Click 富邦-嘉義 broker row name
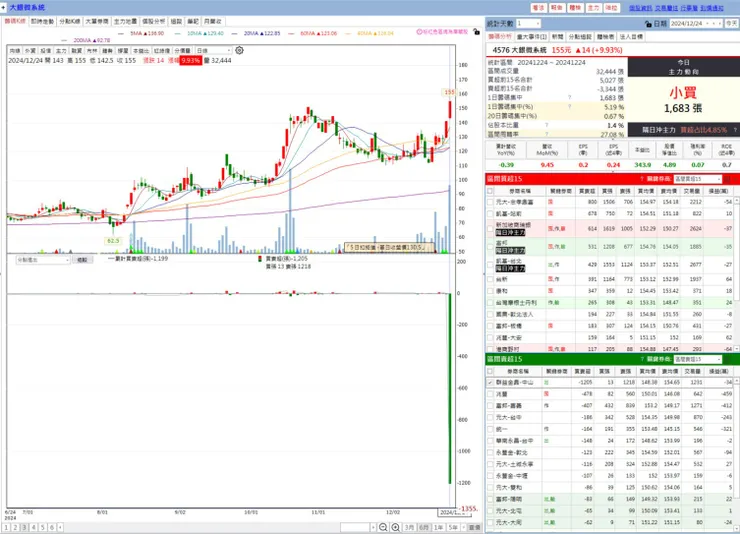740x534 pixels. [x=509, y=406]
